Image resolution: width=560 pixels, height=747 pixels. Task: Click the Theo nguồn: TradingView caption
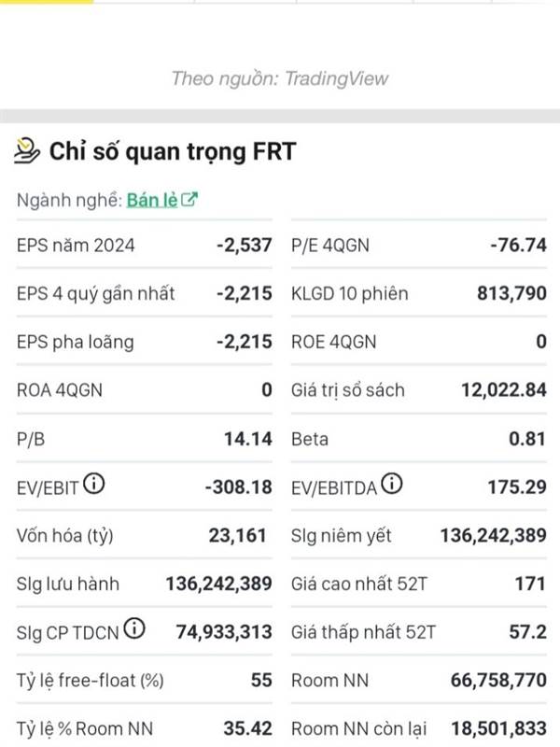(280, 78)
